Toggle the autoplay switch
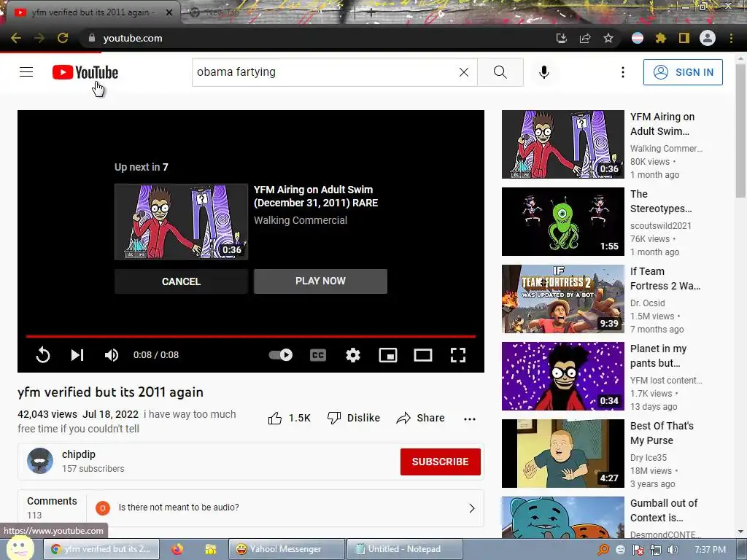Viewport: 747px width, 560px height. pos(281,355)
